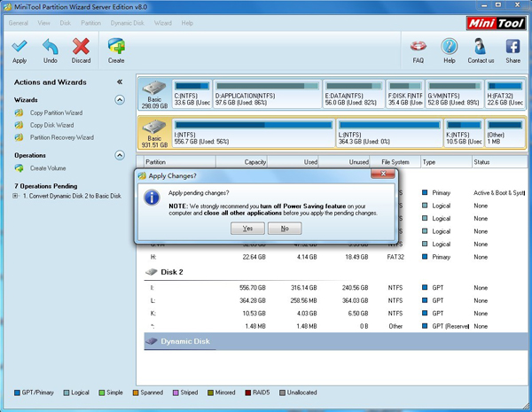Expand pending operation Convert Dynamic Disk 2

coord(15,196)
